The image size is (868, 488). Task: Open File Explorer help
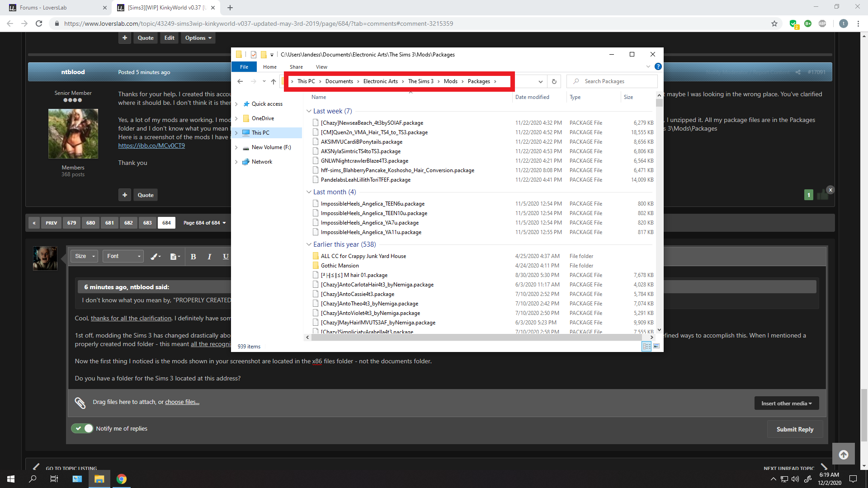coord(658,66)
